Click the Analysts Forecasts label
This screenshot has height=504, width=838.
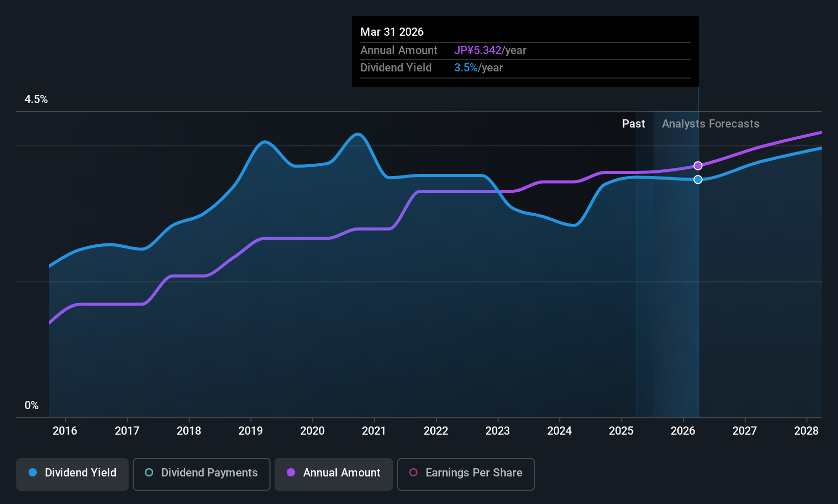tap(710, 124)
